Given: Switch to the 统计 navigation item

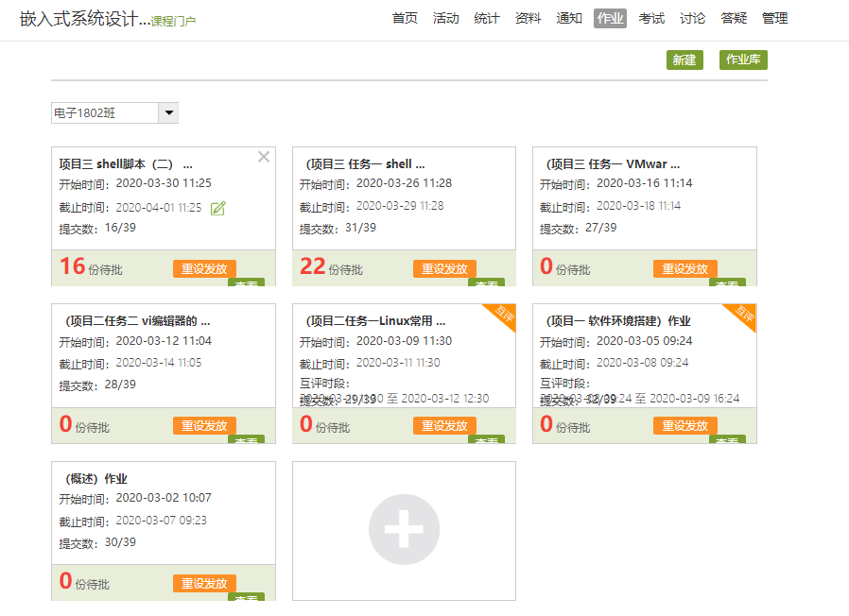Looking at the screenshot, I should (x=487, y=18).
